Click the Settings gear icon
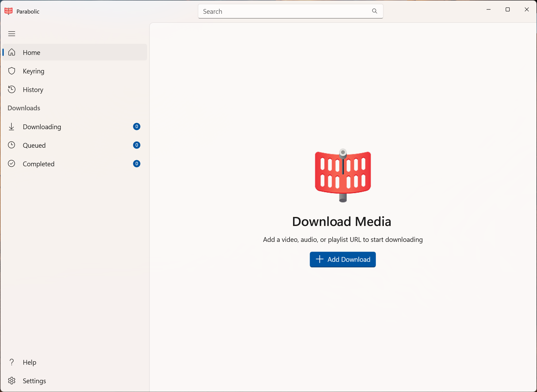The width and height of the screenshot is (537, 392). point(12,381)
